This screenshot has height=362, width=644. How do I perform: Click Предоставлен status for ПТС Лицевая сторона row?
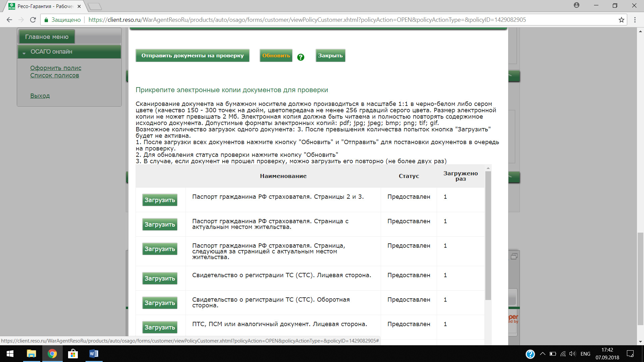click(x=409, y=324)
